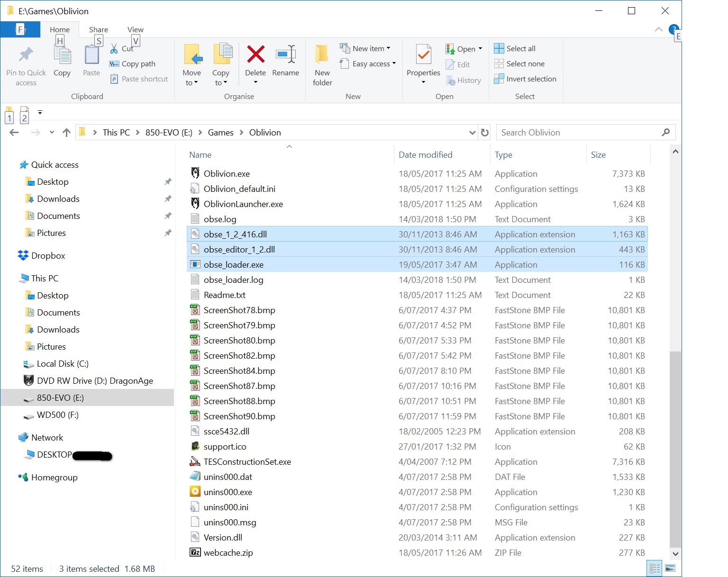Viewport: 728px width, 577px height.
Task: Click the search magnifier icon
Action: pyautogui.click(x=666, y=133)
